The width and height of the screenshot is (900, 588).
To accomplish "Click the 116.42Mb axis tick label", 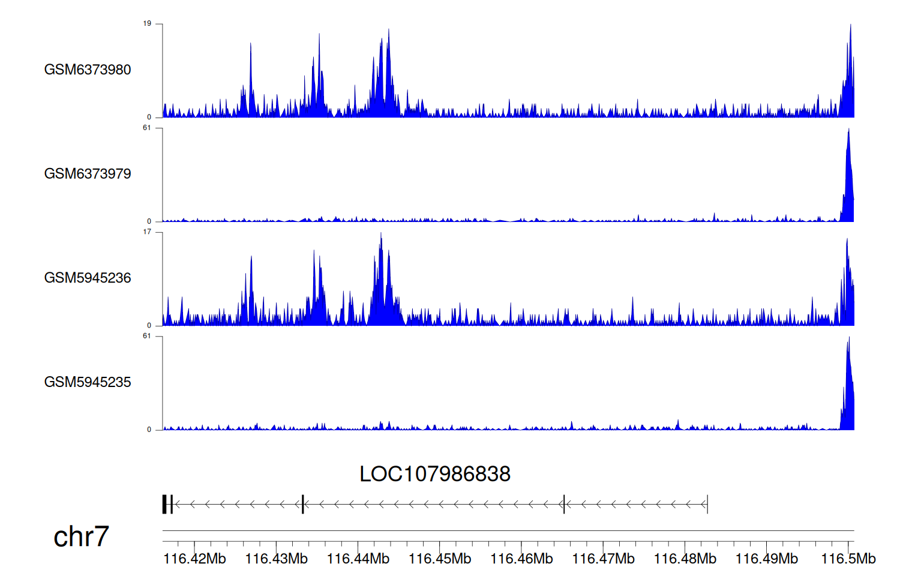I will click(194, 559).
